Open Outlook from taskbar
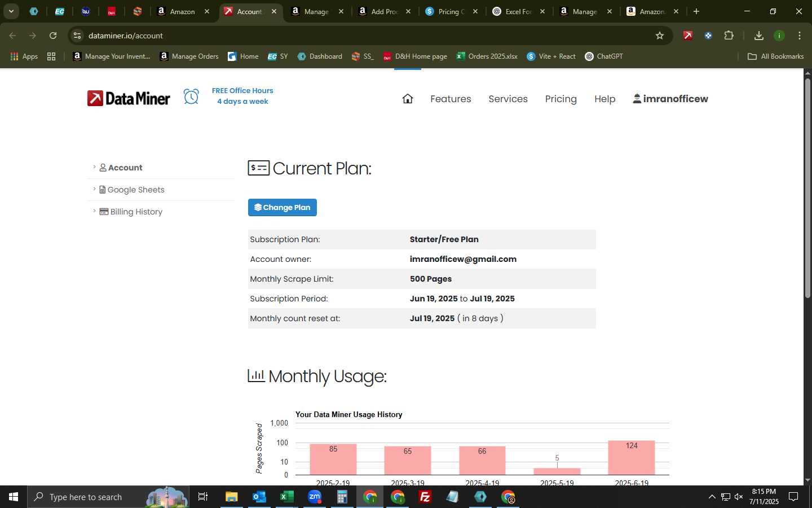Image resolution: width=812 pixels, height=508 pixels. pos(259,497)
